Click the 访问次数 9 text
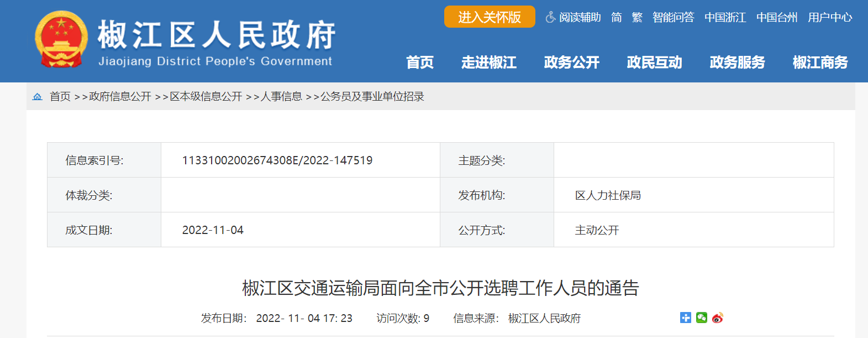This screenshot has height=338, width=868. [x=403, y=318]
